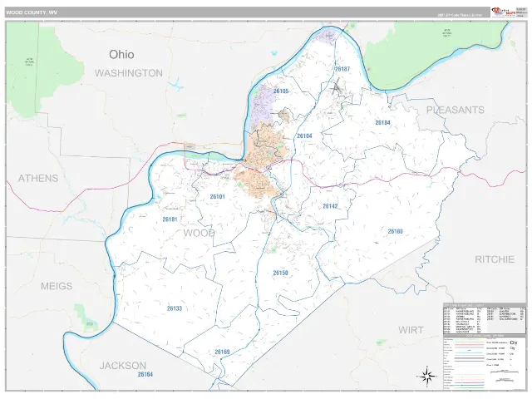
Task: Click the ZIP code index table
Action: click(485, 318)
